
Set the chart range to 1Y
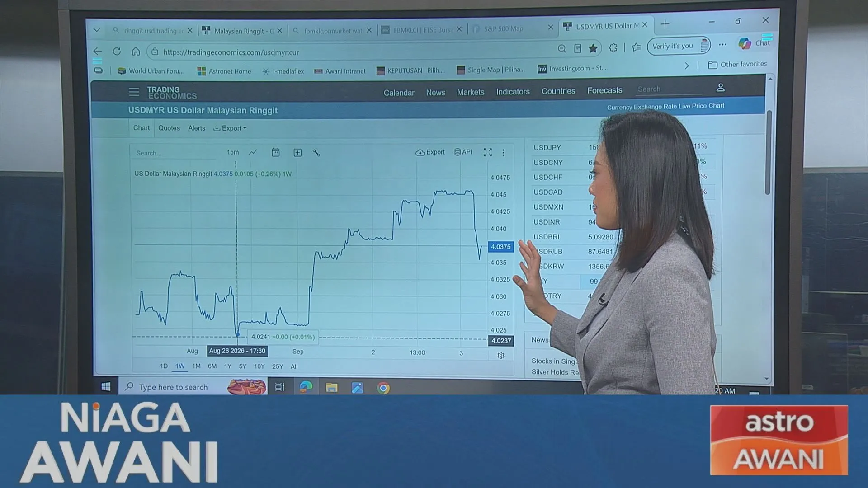pos(227,366)
